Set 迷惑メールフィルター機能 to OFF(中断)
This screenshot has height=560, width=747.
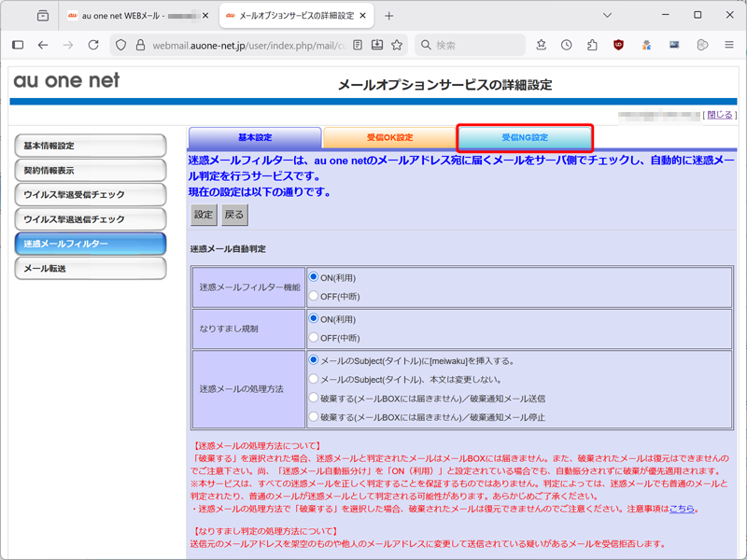click(x=314, y=296)
